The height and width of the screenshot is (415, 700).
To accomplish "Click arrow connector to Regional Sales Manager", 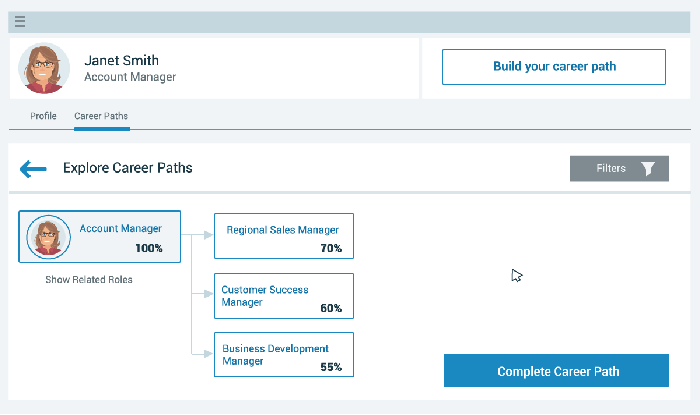I will [205, 235].
